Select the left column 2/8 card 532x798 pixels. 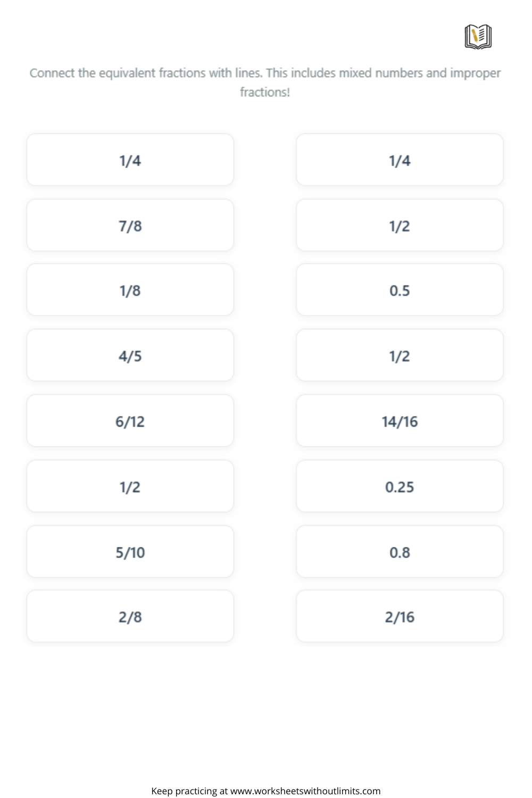click(130, 617)
